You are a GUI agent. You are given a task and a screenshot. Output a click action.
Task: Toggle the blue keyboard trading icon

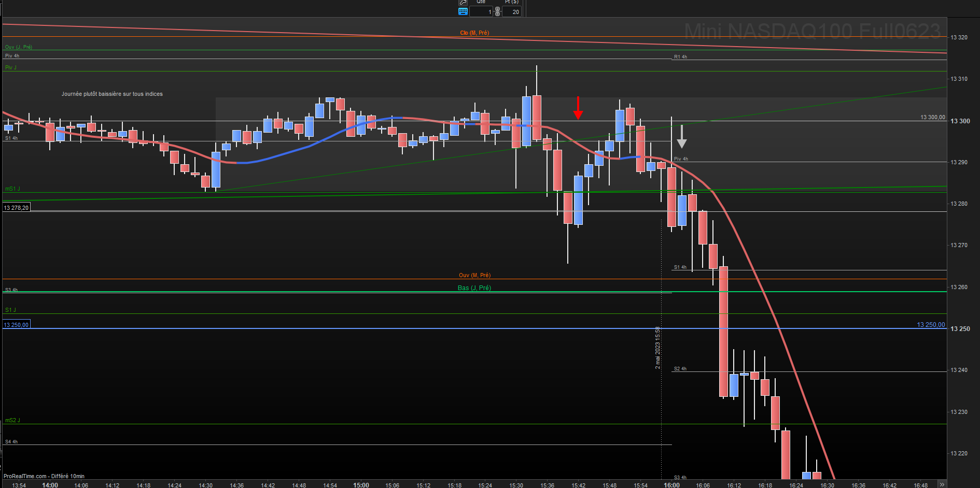coord(463,11)
